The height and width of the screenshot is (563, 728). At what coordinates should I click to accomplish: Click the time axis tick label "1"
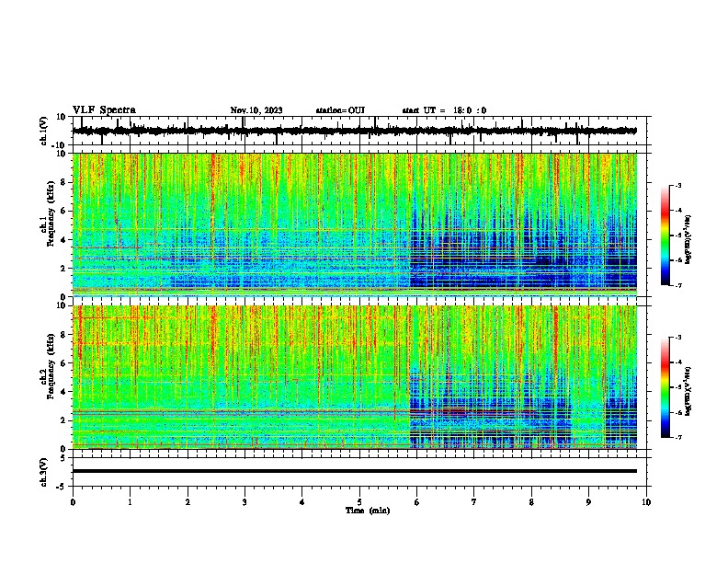point(130,502)
